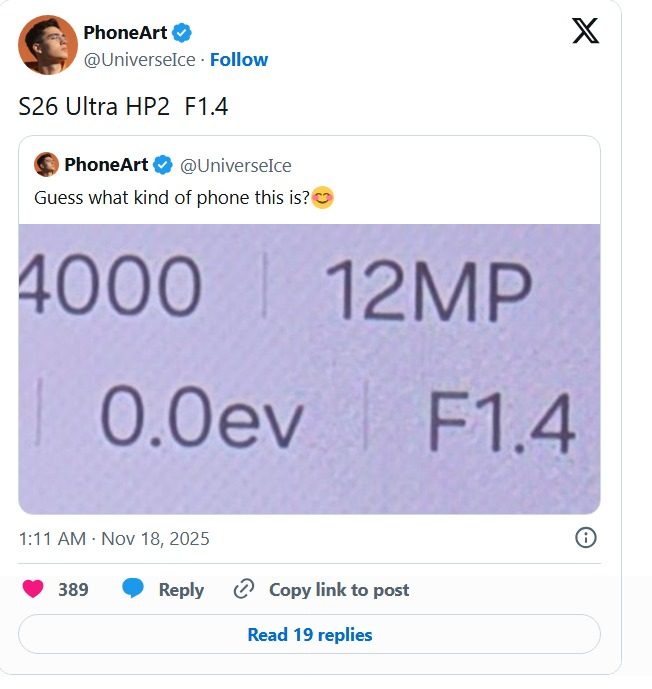Viewport: 652px width, 689px height.
Task: Open the 1:11 AM Nov 18, 2025 timestamp
Action: (114, 538)
